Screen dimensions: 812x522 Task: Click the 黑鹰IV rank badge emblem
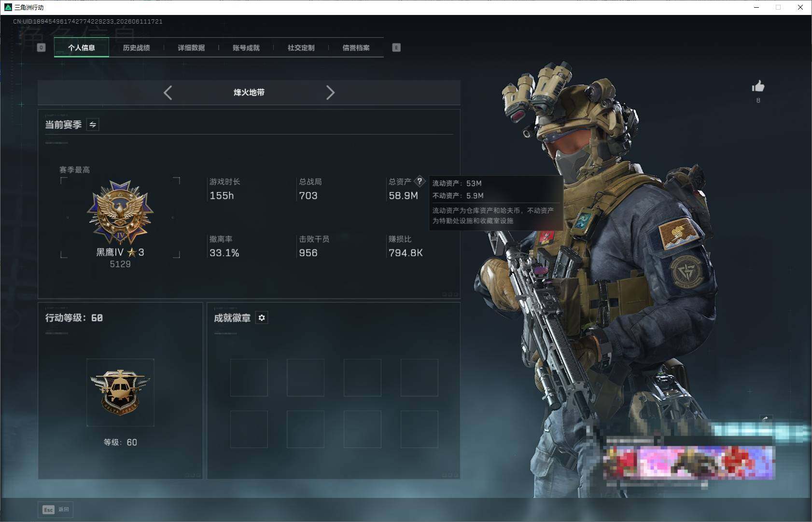click(x=120, y=212)
